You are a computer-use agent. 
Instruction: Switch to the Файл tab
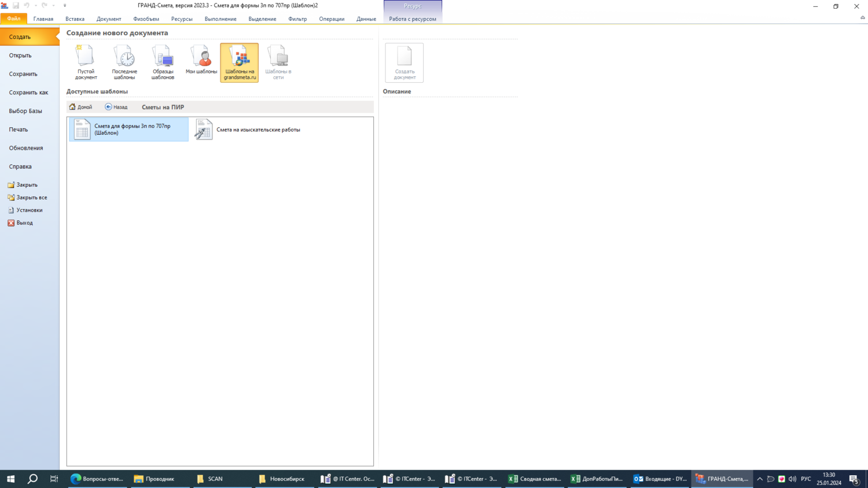click(x=14, y=19)
